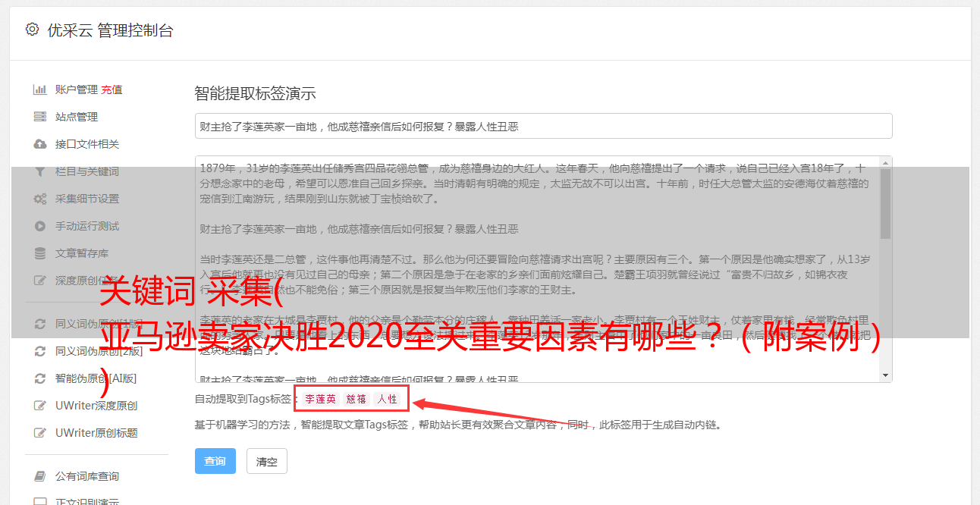Click the 人性 tag label
980x505 pixels.
click(387, 399)
